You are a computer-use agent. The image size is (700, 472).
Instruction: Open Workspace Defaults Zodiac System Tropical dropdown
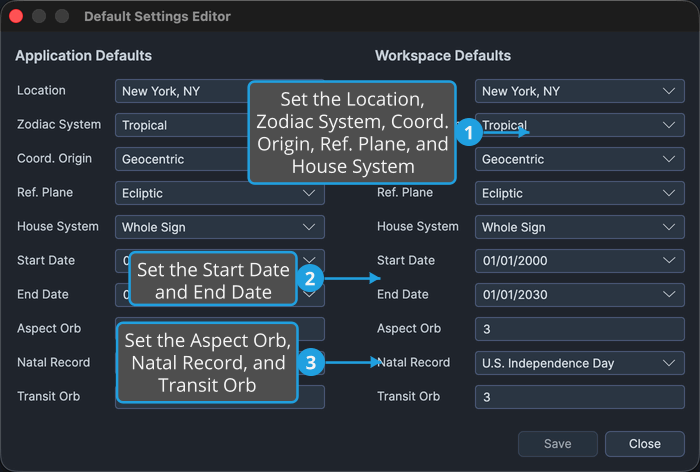click(579, 125)
